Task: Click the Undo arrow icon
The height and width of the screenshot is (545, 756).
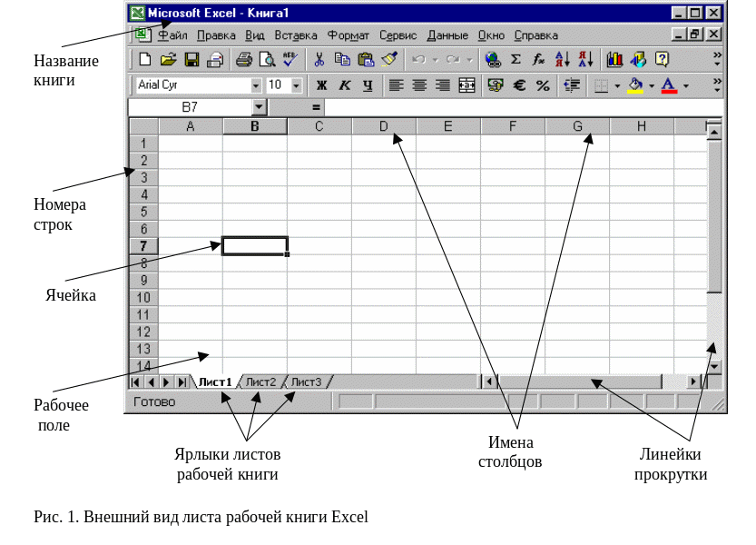Action: click(x=418, y=59)
